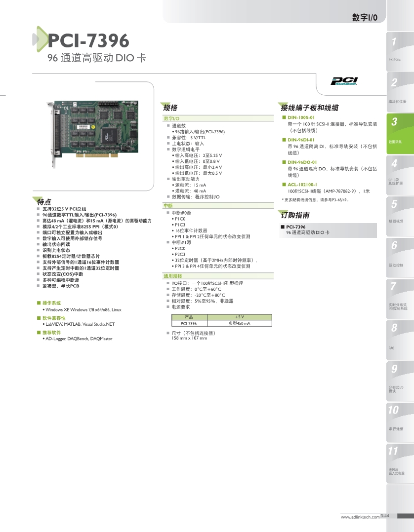The image size is (414, 532).
Task: Select side tab 1 PXI/PXIe
Action: tap(400, 51)
